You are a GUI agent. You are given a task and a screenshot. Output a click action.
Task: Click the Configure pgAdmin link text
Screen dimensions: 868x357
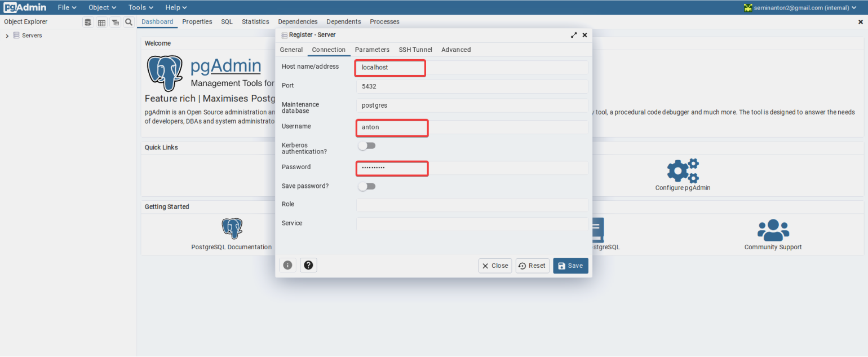tap(683, 188)
